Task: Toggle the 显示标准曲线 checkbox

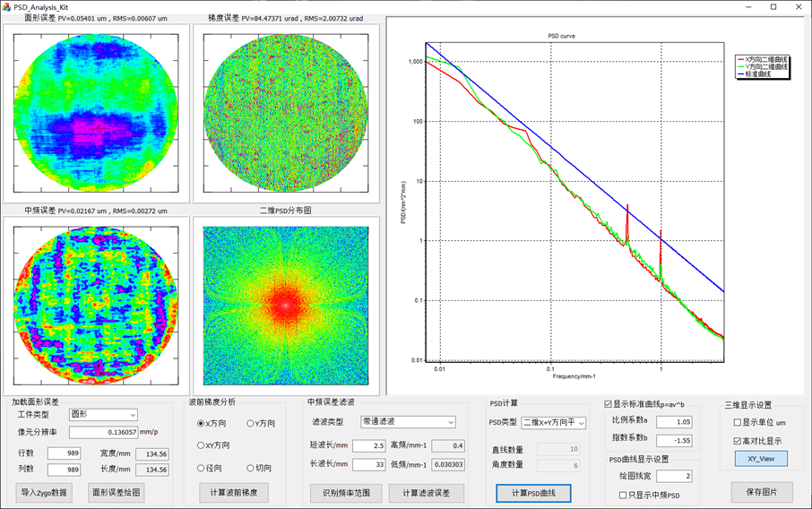Action: 609,404
